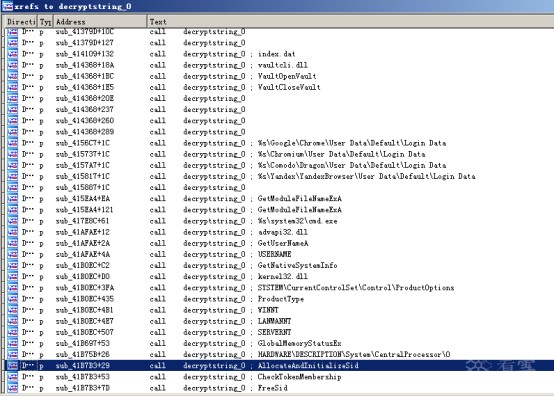The width and height of the screenshot is (554, 396).
Task: Click the xref icon for sub_415887+1C
Action: click(x=12, y=188)
